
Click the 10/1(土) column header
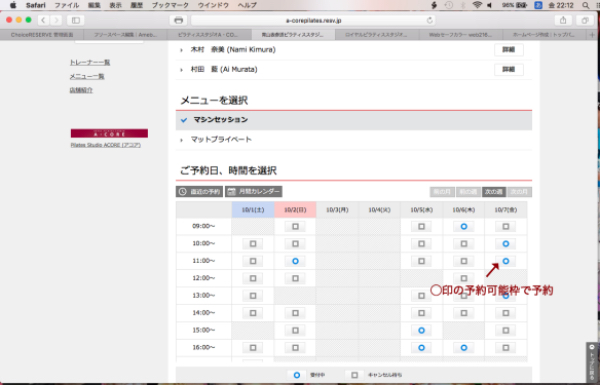(x=253, y=210)
